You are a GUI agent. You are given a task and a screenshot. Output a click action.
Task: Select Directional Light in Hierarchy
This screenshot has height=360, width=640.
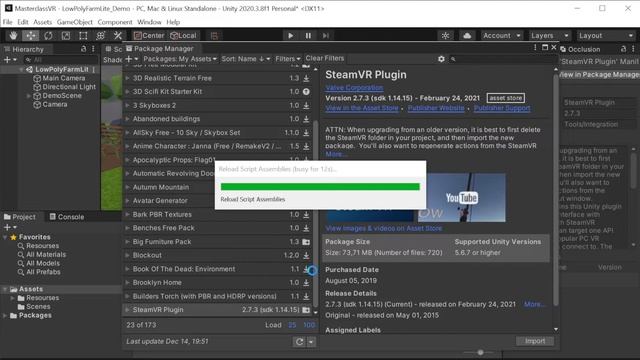click(x=69, y=87)
